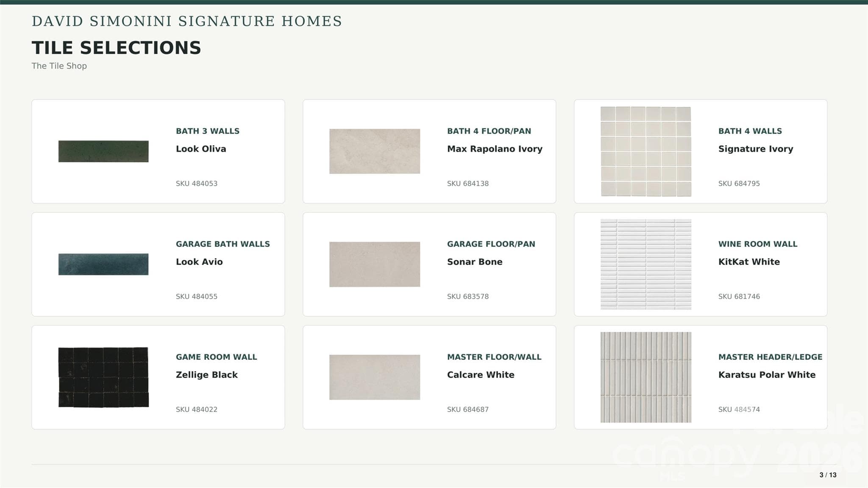Select the BATH 4 WALLS heading
This screenshot has height=488, width=868.
coord(750,131)
